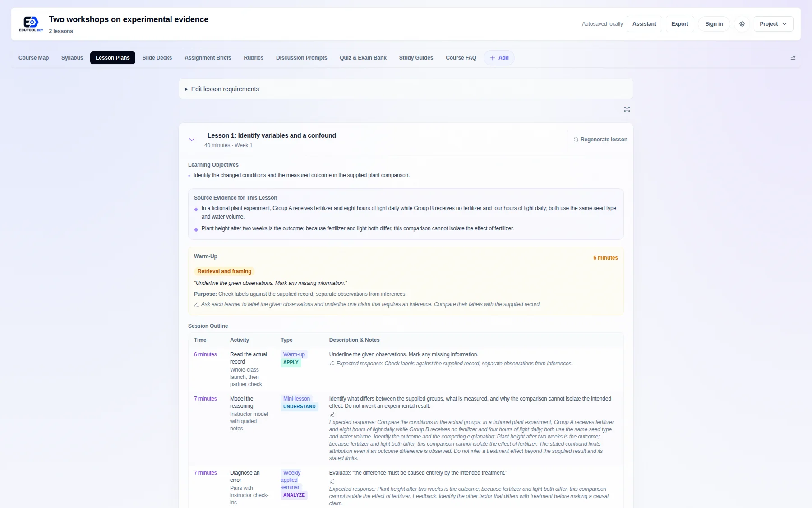
Task: Click the '2 lessons' subtitle
Action: [61, 31]
